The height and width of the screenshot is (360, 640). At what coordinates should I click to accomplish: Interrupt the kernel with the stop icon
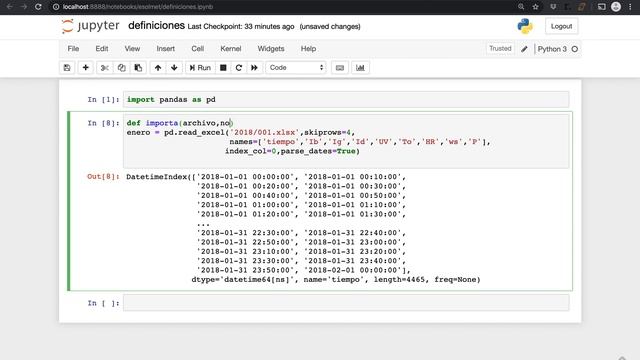click(x=223, y=68)
